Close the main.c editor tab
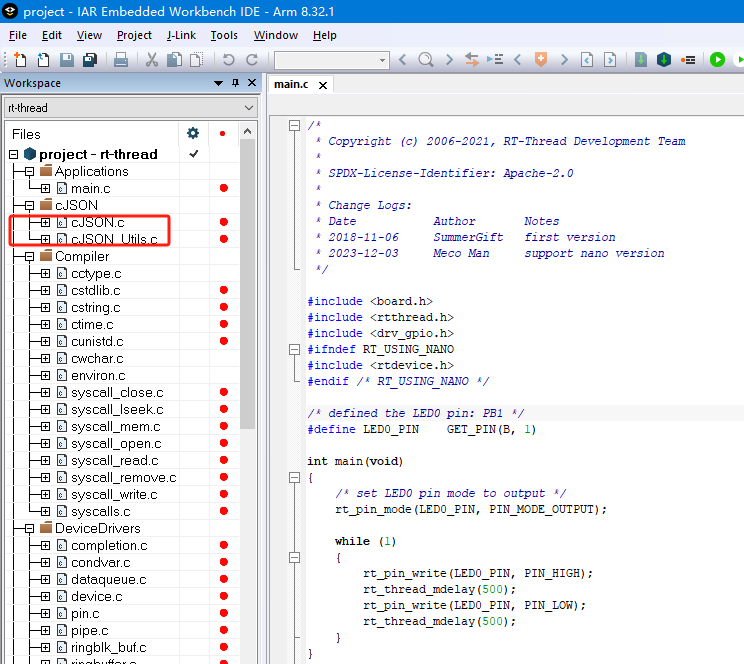744x664 pixels. click(323, 85)
